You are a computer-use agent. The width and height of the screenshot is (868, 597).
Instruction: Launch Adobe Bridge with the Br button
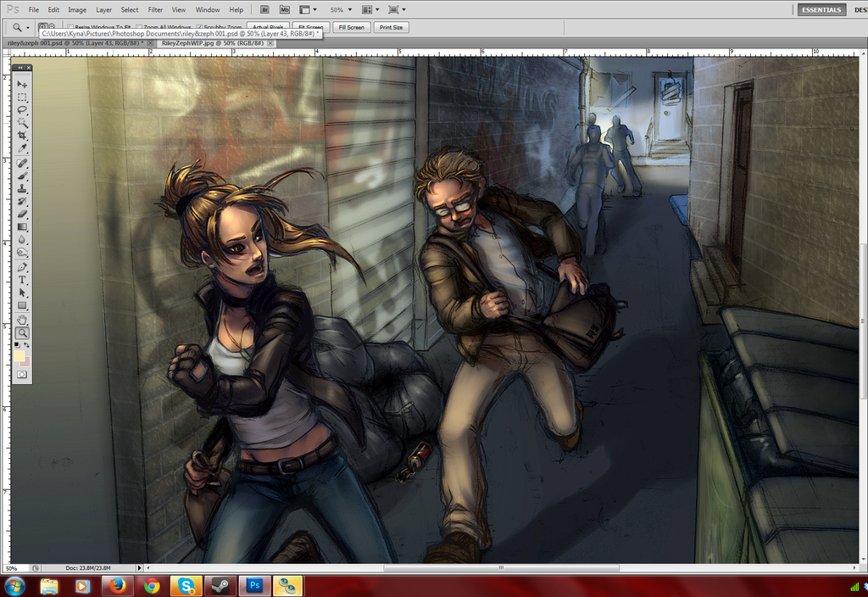click(264, 9)
